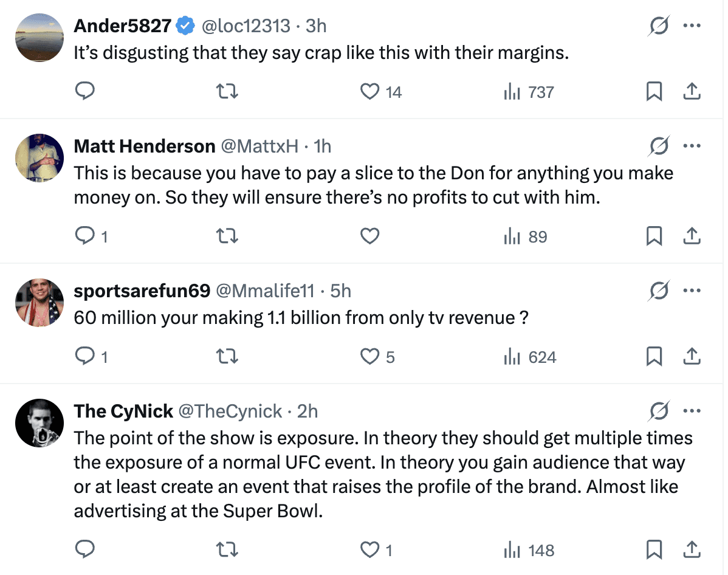This screenshot has height=575, width=728.
Task: Share Ander5827's tweet
Action: [x=692, y=92]
